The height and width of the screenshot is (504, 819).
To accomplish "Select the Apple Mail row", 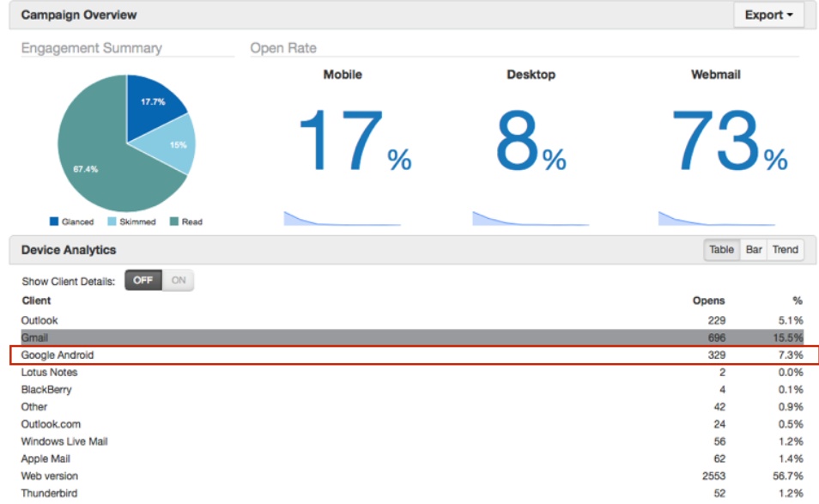I will [412, 458].
